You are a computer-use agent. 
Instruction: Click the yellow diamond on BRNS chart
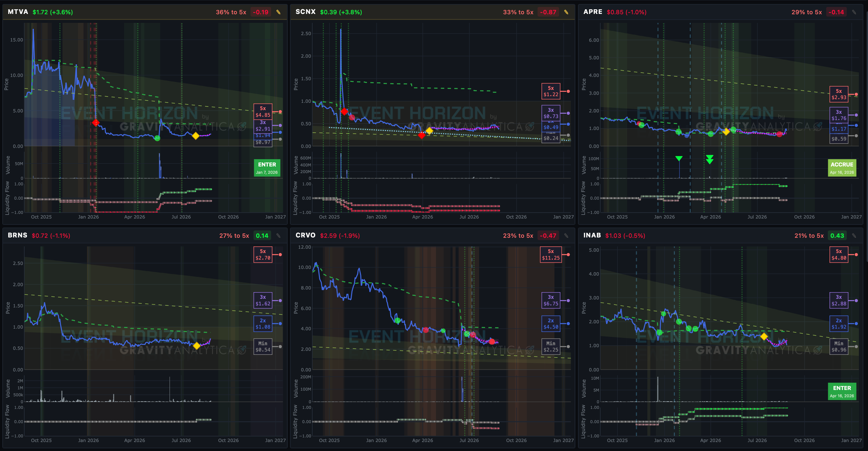(197, 346)
